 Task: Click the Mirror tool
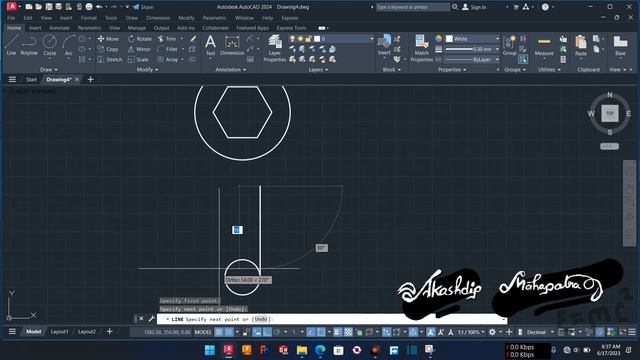(139, 49)
